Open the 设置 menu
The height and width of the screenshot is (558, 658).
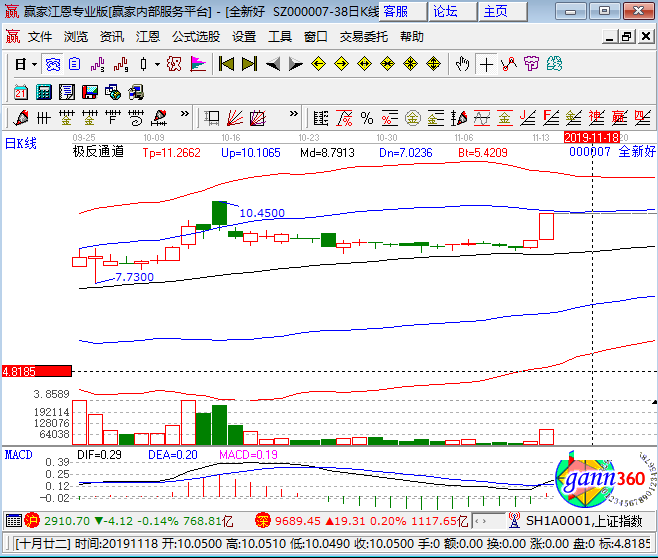pyautogui.click(x=244, y=37)
